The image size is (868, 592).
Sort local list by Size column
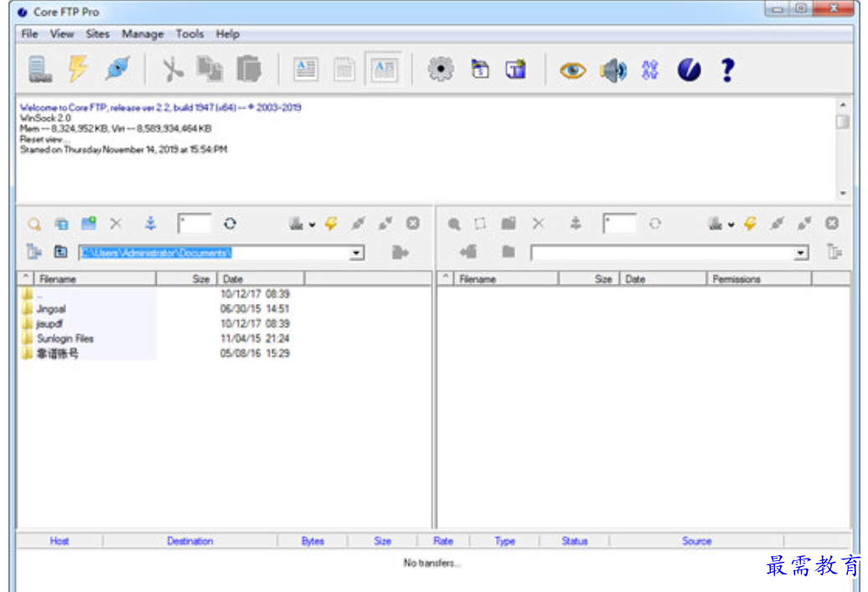pos(187,279)
